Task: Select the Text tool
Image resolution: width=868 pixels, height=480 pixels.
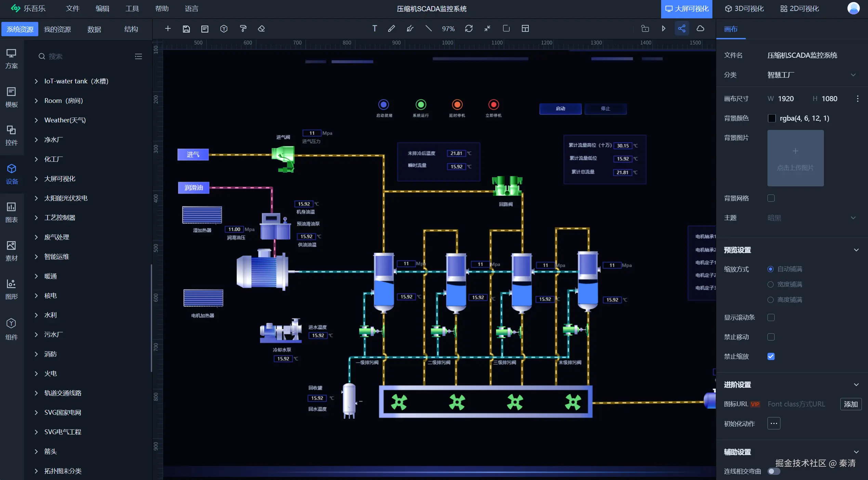Action: pos(374,29)
